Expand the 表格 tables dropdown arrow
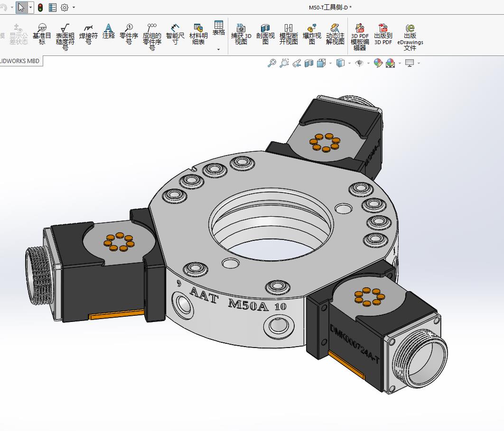504x431 pixels. 219,49
